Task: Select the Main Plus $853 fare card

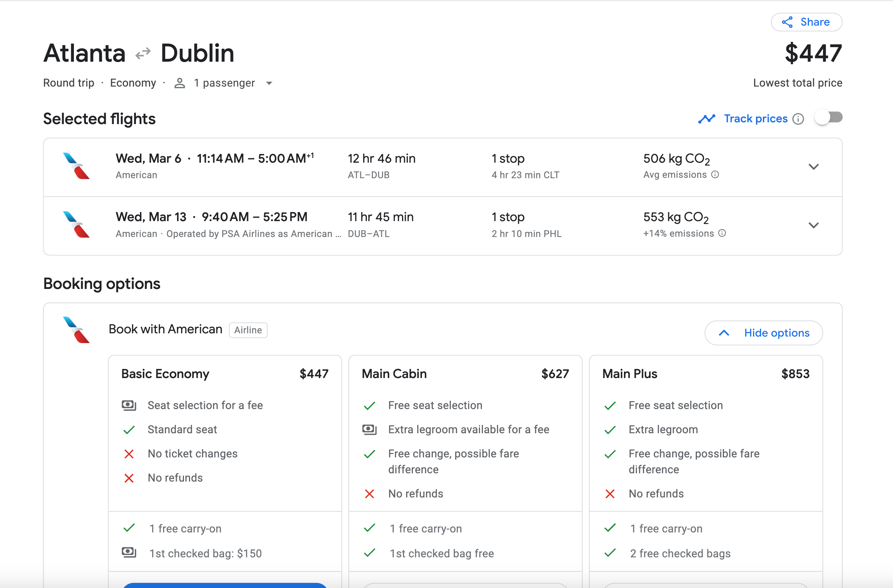Action: click(705, 374)
